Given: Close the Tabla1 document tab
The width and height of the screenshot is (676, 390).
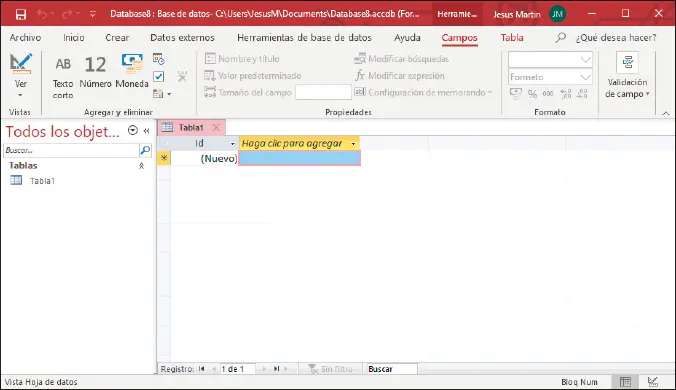Looking at the screenshot, I should click(x=216, y=128).
